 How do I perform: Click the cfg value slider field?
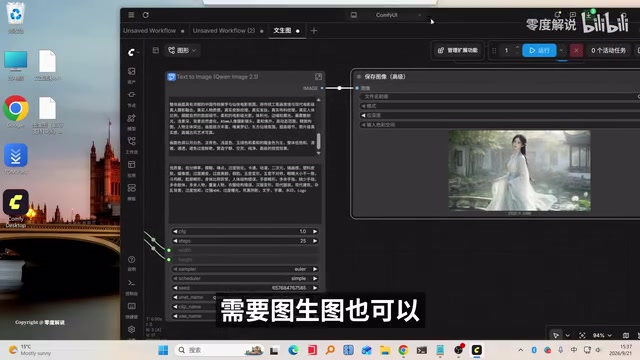(x=244, y=231)
